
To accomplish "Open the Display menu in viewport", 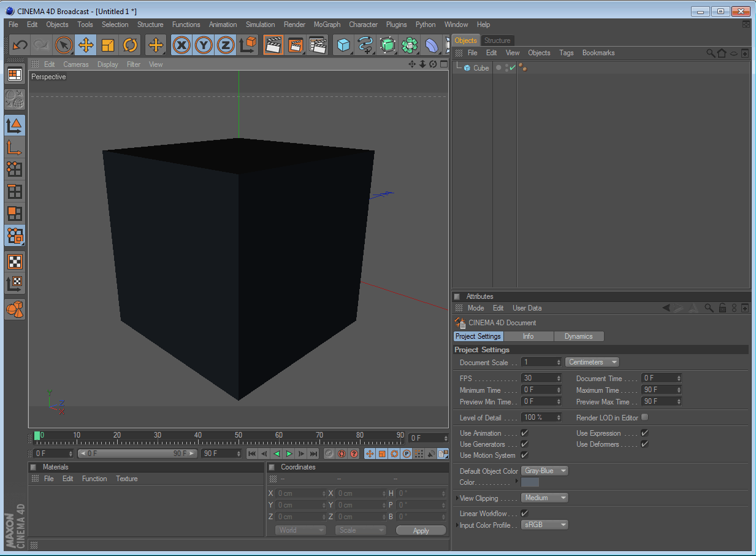I will [108, 64].
